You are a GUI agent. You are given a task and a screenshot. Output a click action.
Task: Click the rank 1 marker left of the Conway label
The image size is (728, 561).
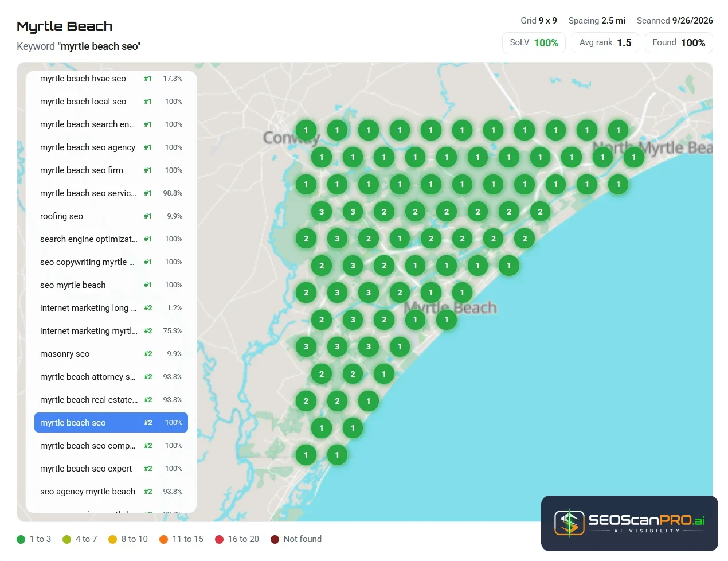[306, 130]
